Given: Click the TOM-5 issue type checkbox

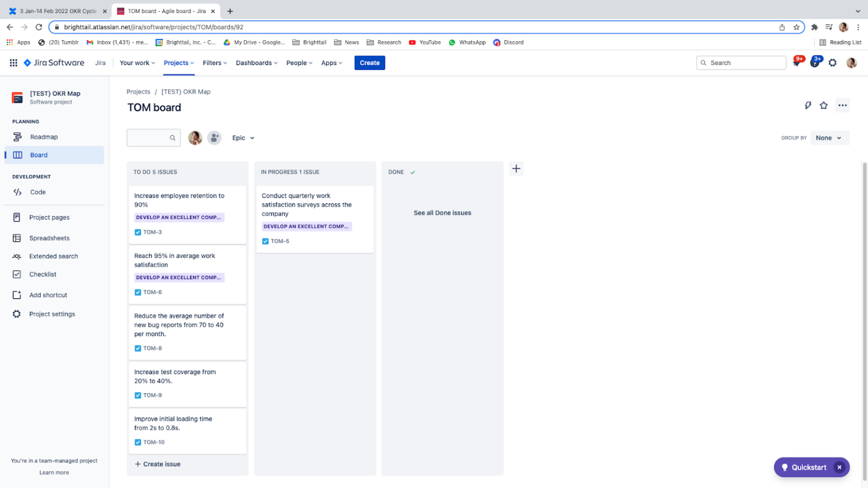Looking at the screenshot, I should [x=265, y=241].
